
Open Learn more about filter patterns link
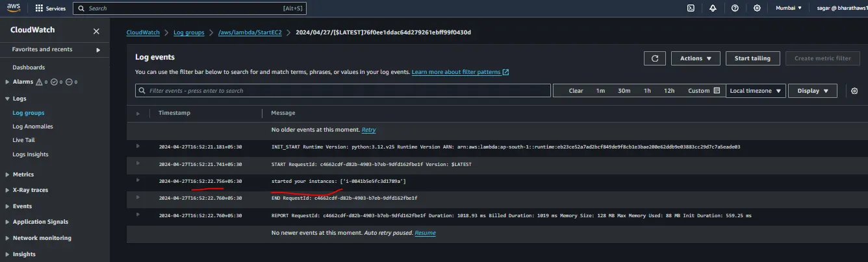point(460,72)
